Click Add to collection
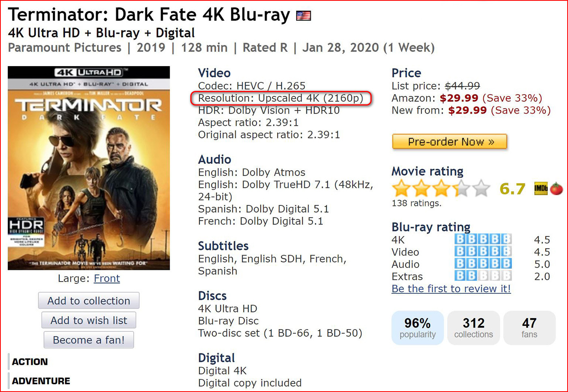568x392 pixels. [x=88, y=300]
